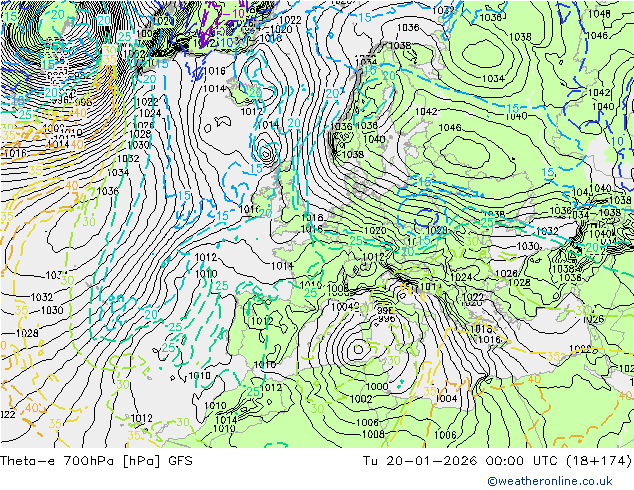
Task: Click the 1048 isobar label
Action: coord(599,14)
